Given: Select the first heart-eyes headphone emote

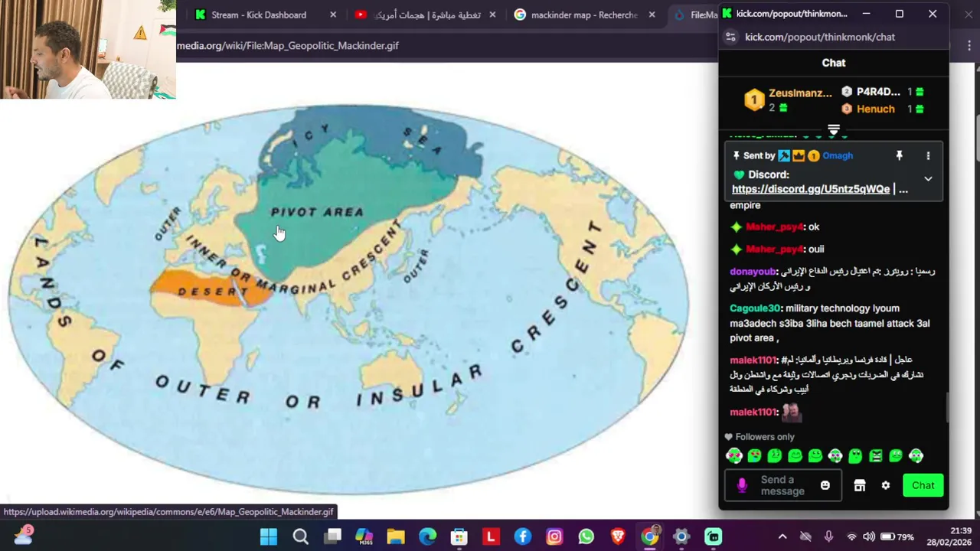Looking at the screenshot, I should (x=734, y=456).
